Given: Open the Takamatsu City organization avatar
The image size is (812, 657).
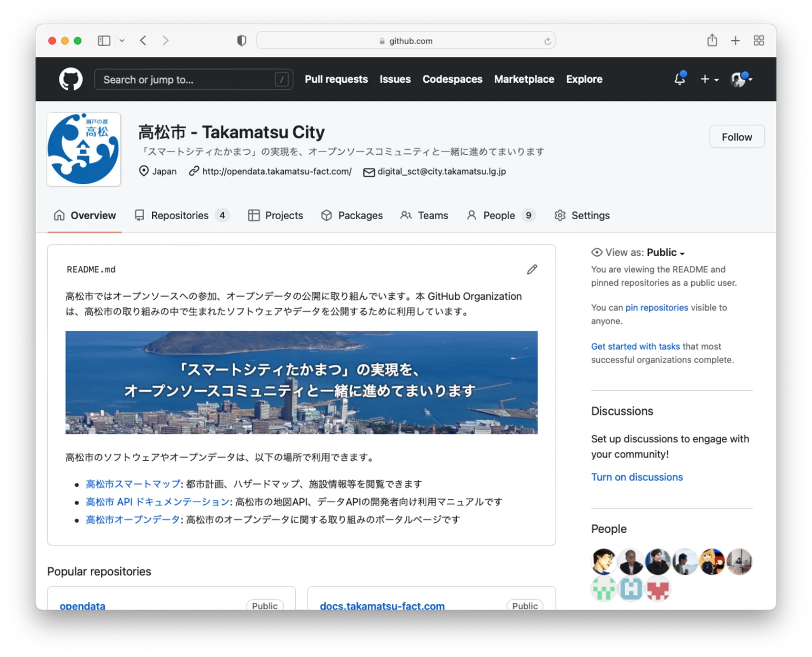Looking at the screenshot, I should (84, 149).
